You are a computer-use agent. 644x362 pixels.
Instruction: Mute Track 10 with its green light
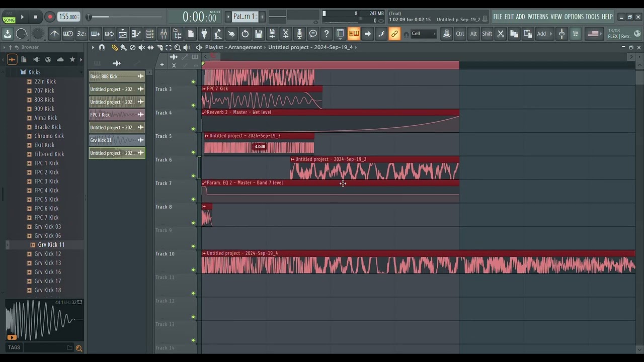coord(193,270)
